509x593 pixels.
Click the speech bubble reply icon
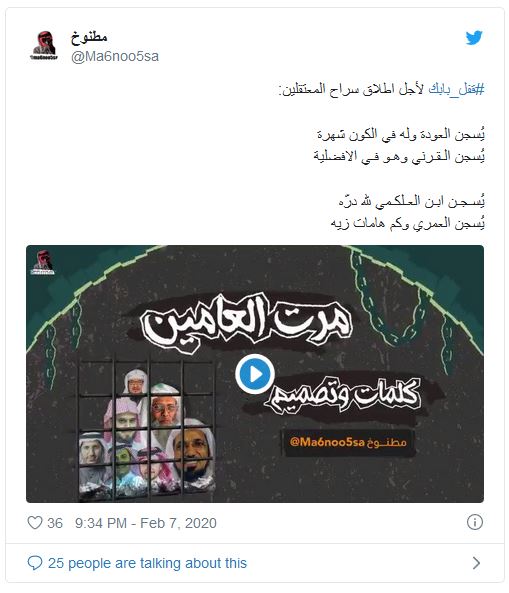(35, 563)
